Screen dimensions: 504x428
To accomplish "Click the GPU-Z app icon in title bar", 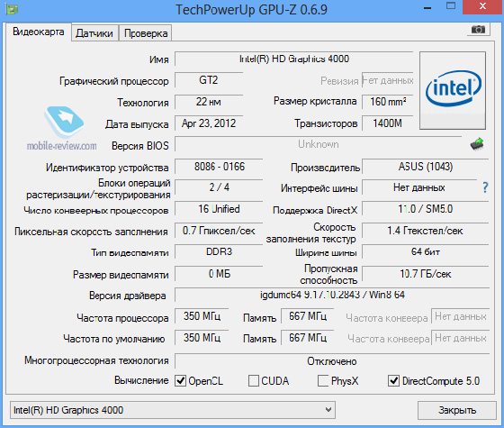I will point(11,9).
